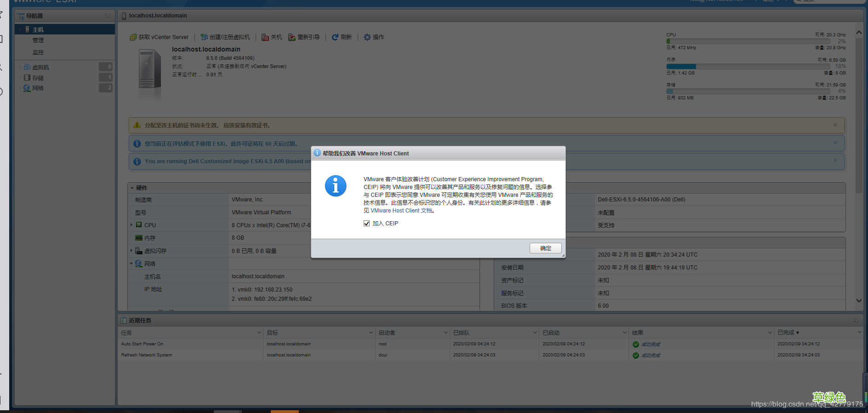The image size is (868, 413).
Task: Click the info icon in evaluation banner
Action: click(x=137, y=144)
